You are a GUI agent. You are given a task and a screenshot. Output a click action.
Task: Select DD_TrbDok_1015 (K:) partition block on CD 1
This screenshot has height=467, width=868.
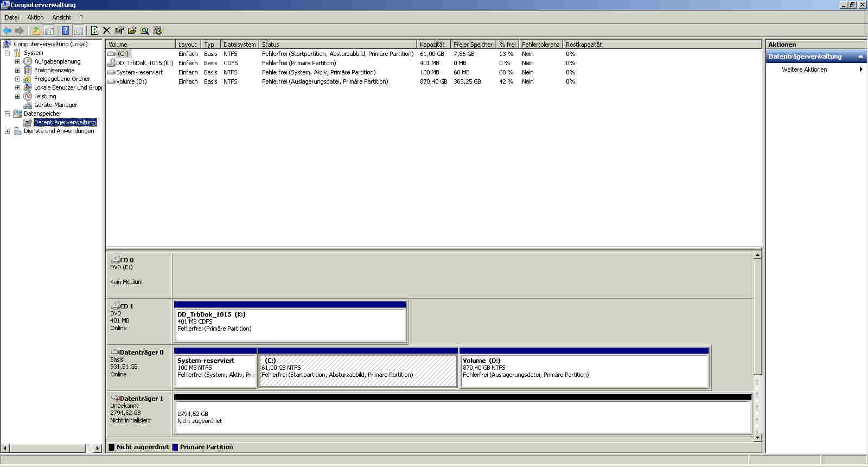click(290, 321)
